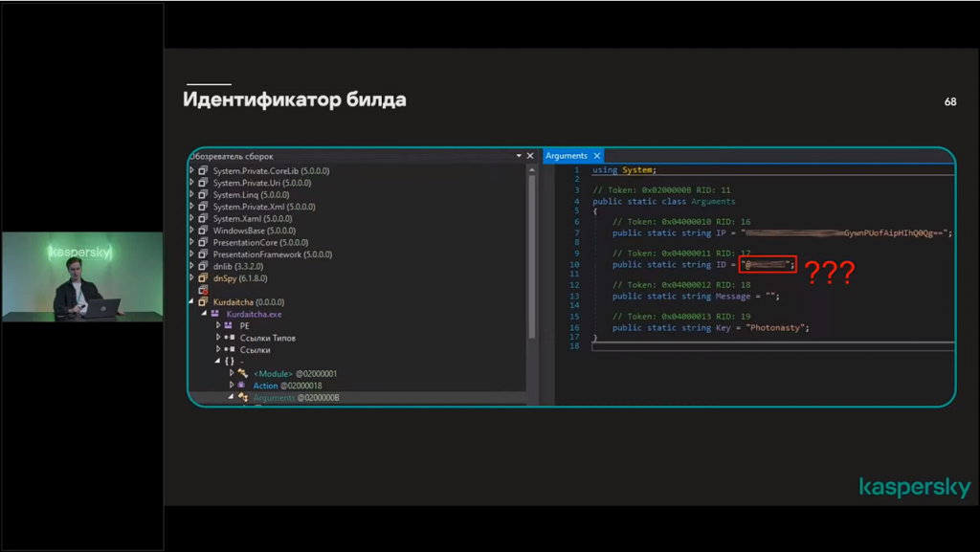The height and width of the screenshot is (552, 980).
Task: Click the Обозреватель сборок panel title
Action: click(232, 156)
